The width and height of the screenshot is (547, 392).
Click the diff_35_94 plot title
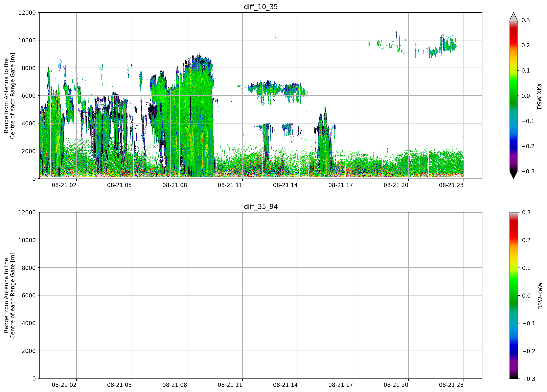point(261,207)
